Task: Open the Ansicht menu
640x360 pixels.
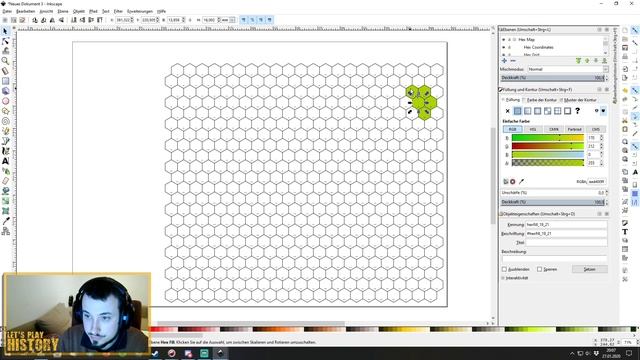Action: point(46,11)
